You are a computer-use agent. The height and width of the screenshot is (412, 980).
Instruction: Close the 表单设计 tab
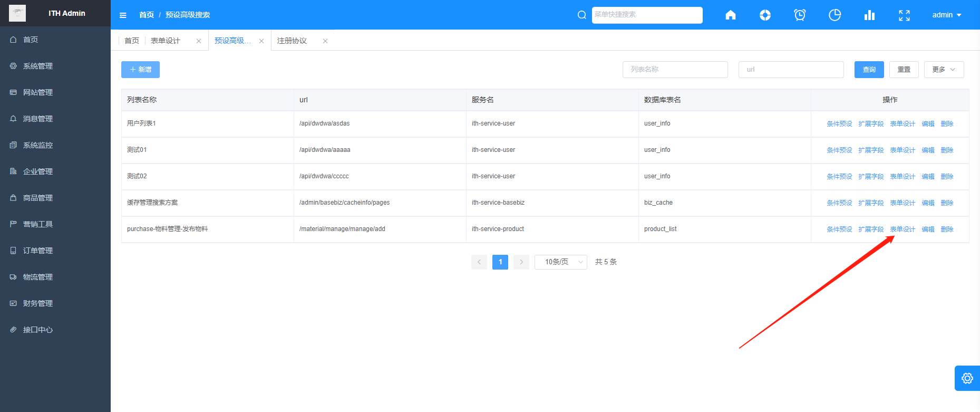click(x=199, y=41)
